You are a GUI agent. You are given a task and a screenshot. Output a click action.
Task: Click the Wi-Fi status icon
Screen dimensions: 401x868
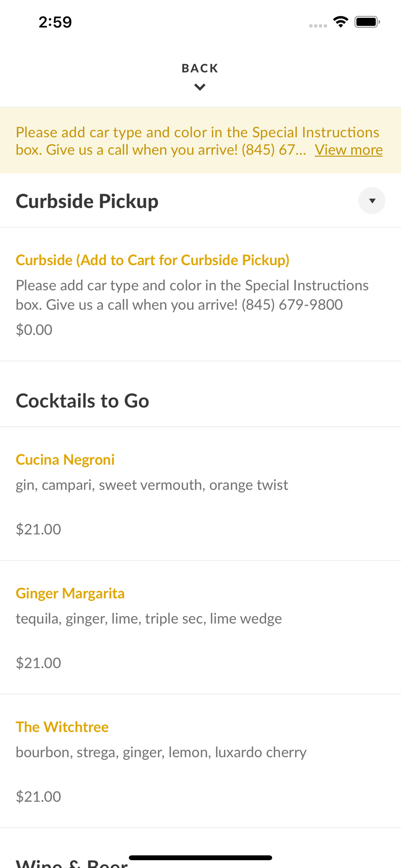point(341,22)
